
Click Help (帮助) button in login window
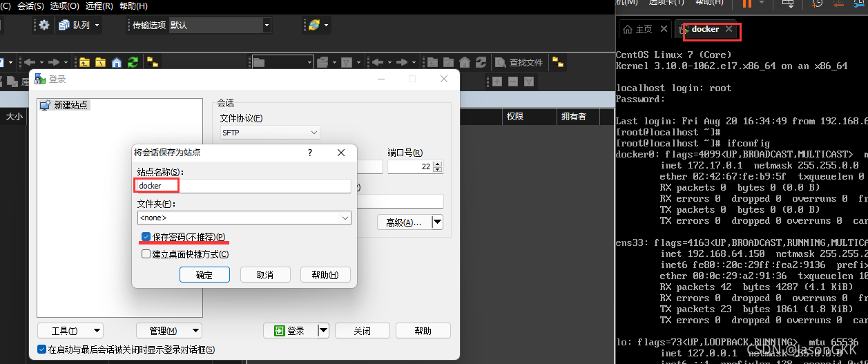423,331
